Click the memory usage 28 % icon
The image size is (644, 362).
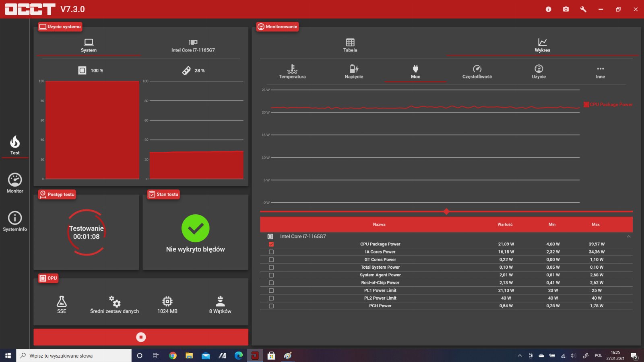pyautogui.click(x=186, y=70)
